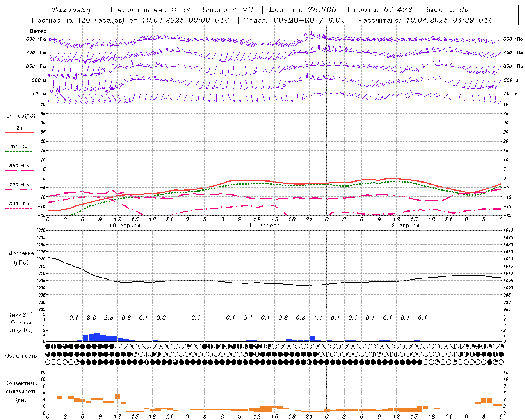
Task: Click the Ветер wind panel title
Action: point(38,31)
